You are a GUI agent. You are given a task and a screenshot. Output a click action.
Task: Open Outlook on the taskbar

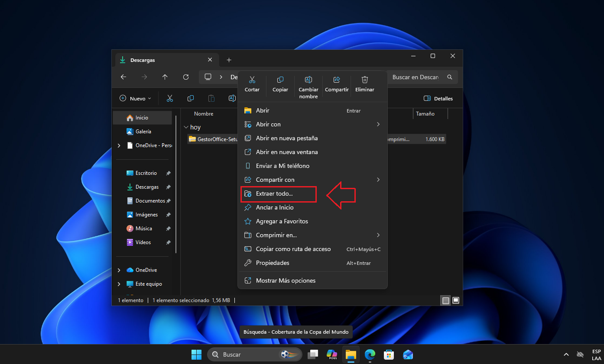pos(408,354)
